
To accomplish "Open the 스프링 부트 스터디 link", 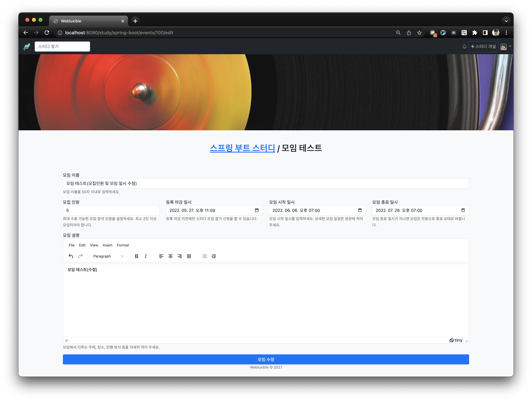I will (x=242, y=148).
